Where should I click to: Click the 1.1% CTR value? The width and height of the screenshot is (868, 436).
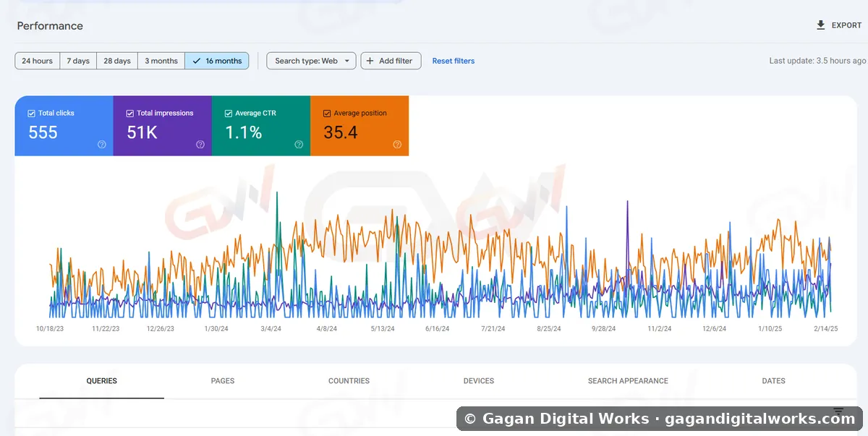[243, 132]
